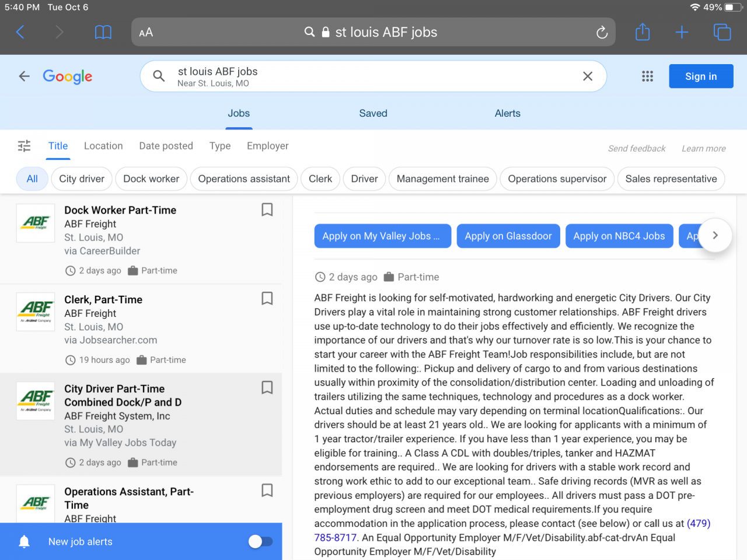Click the Sign in button
The height and width of the screenshot is (560, 747).
[x=701, y=76]
